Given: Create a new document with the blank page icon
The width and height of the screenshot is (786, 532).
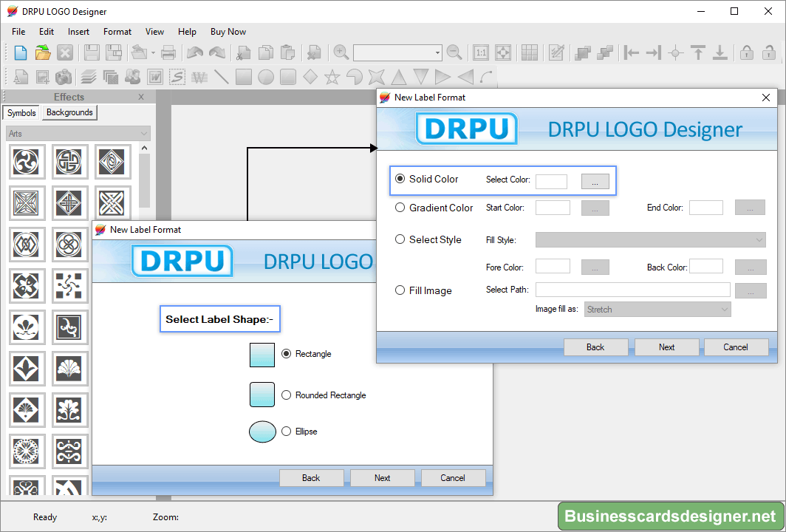Looking at the screenshot, I should [x=21, y=52].
